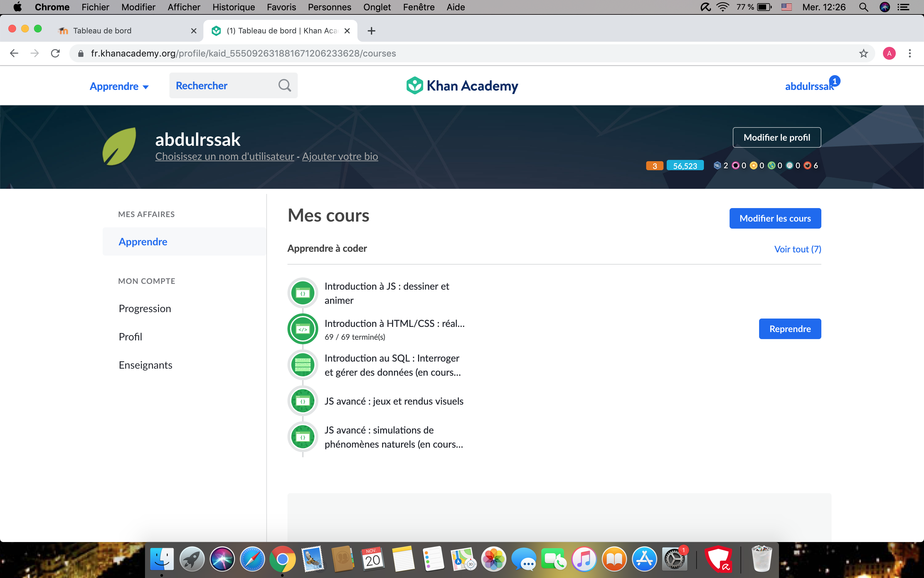Open Finder from the Dock
The width and height of the screenshot is (924, 578).
click(x=161, y=559)
